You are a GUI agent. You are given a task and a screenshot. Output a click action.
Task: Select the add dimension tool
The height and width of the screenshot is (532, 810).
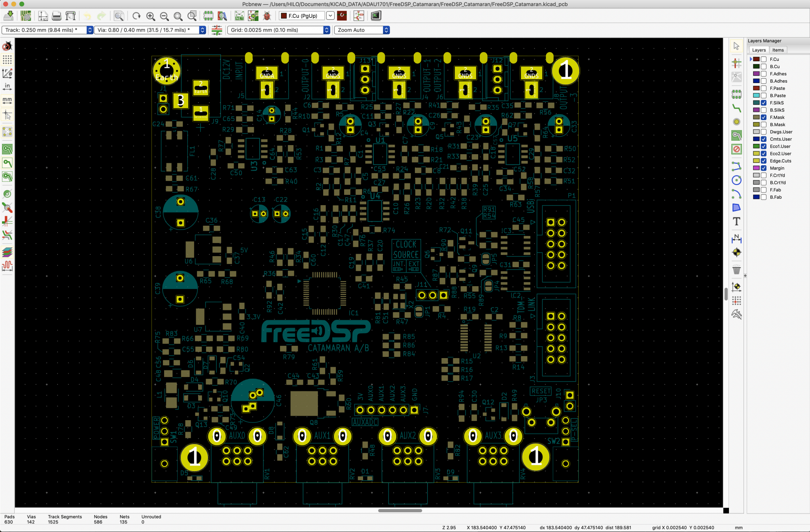click(736, 238)
